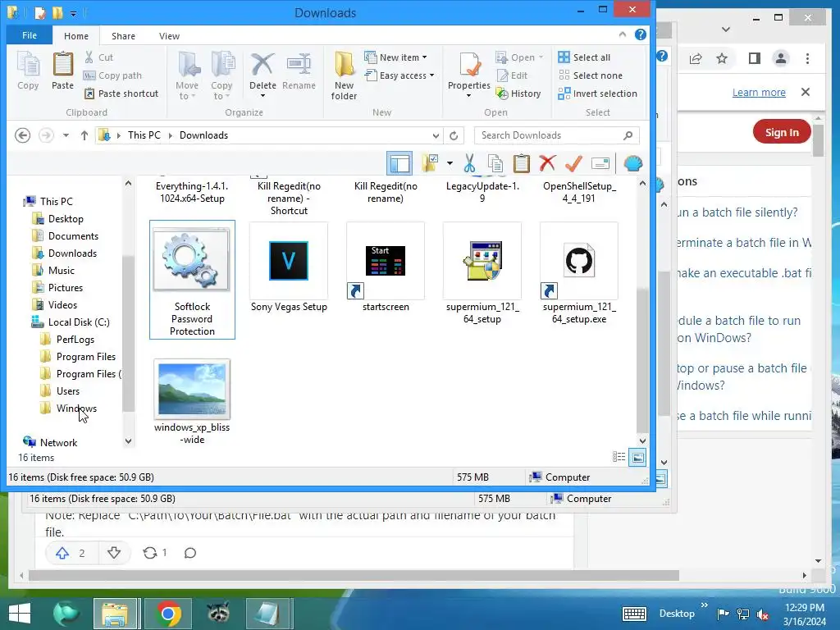Click the Back navigation arrow
The height and width of the screenshot is (630, 840).
coord(22,135)
